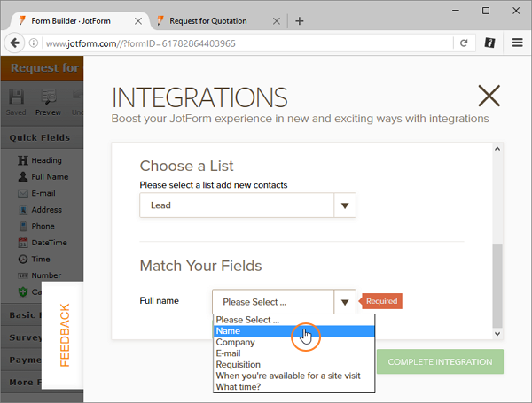Open the browser hamburger menu
Viewport: 532px width, 403px height.
517,42
